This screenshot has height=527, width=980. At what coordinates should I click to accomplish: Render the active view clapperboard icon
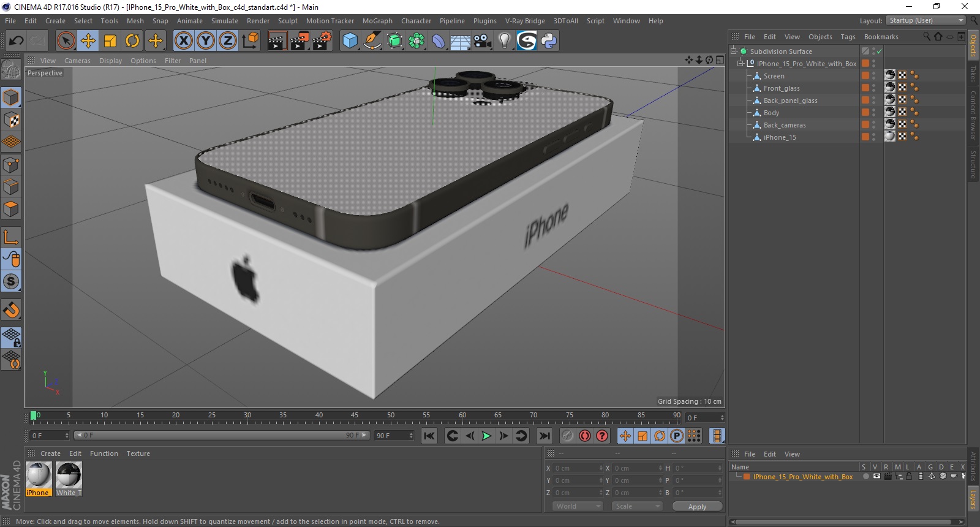coord(277,41)
